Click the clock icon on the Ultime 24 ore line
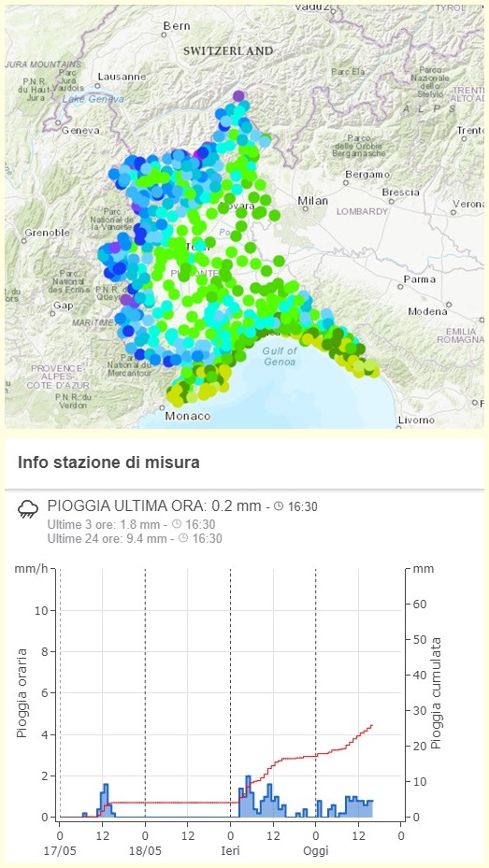Image resolution: width=489 pixels, height=868 pixels. click(182, 538)
